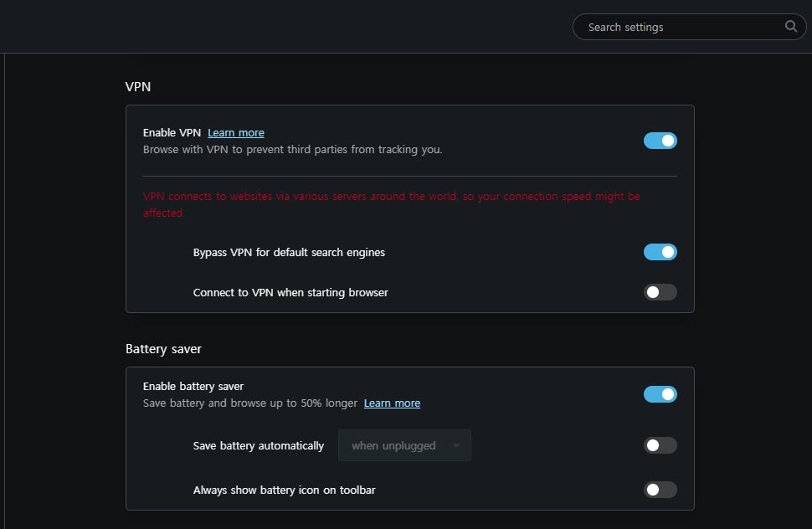The image size is (812, 529).
Task: Turn off the Enable VPN switch
Action: point(660,141)
